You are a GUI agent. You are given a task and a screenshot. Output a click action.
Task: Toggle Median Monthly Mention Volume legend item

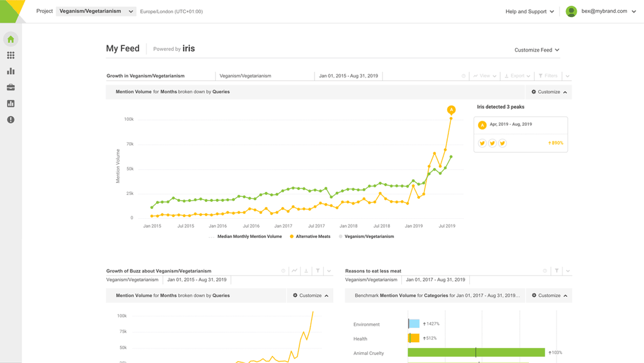click(x=246, y=237)
